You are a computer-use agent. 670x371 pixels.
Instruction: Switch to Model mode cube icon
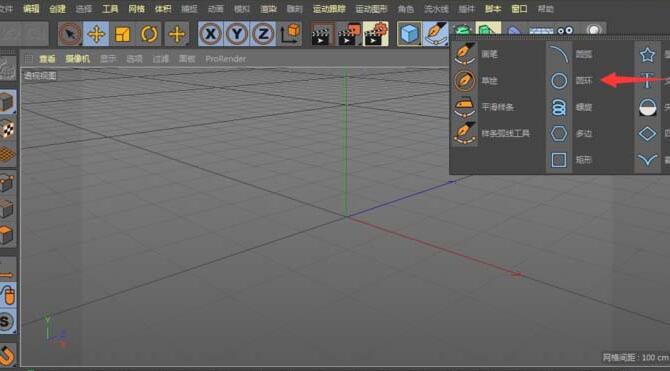(7, 102)
